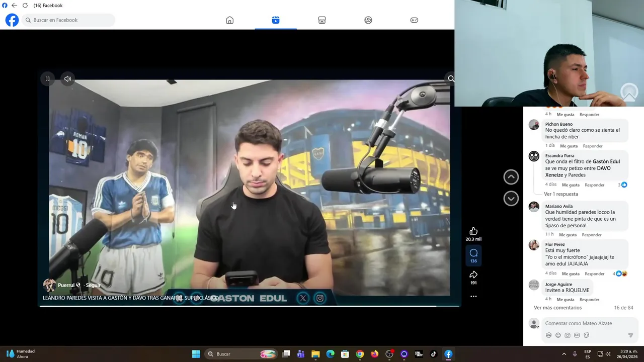This screenshot has height=362, width=644.
Task: Expand Ver más comentarios
Action: (557, 308)
